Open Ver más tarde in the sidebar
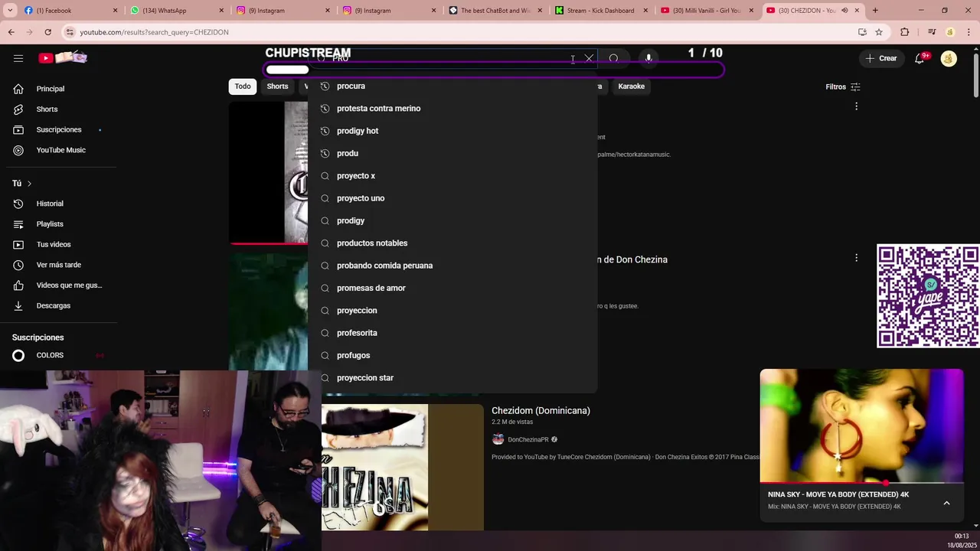The width and height of the screenshot is (980, 551). click(58, 265)
